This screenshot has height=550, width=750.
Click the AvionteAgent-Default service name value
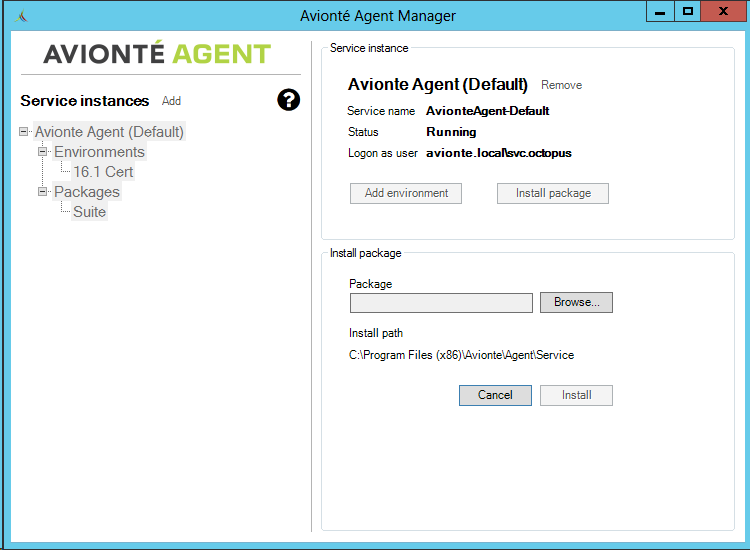[x=487, y=111]
